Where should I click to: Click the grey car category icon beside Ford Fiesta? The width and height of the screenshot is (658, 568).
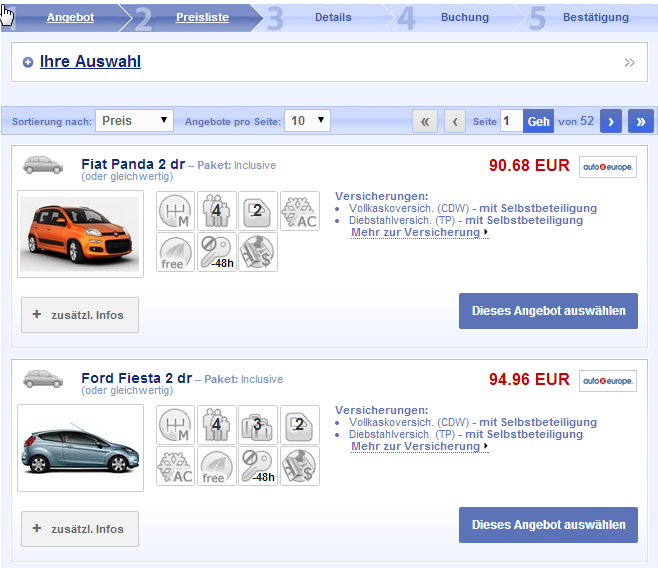point(43,379)
